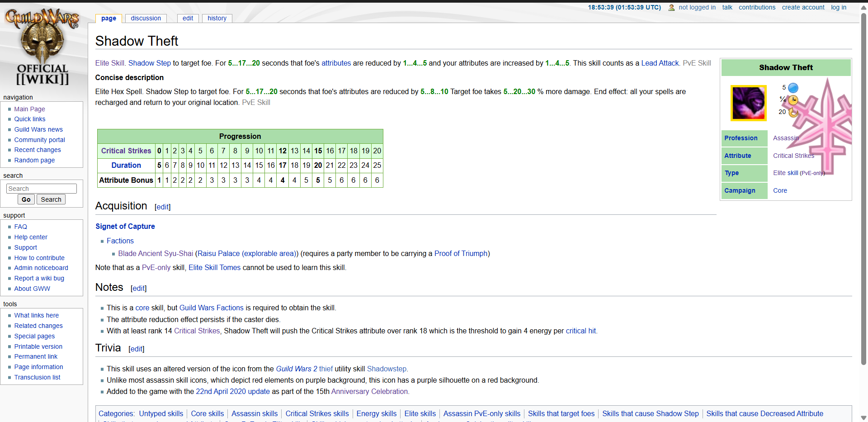Open Quick links in navigation
The width and height of the screenshot is (868, 422).
tap(30, 119)
